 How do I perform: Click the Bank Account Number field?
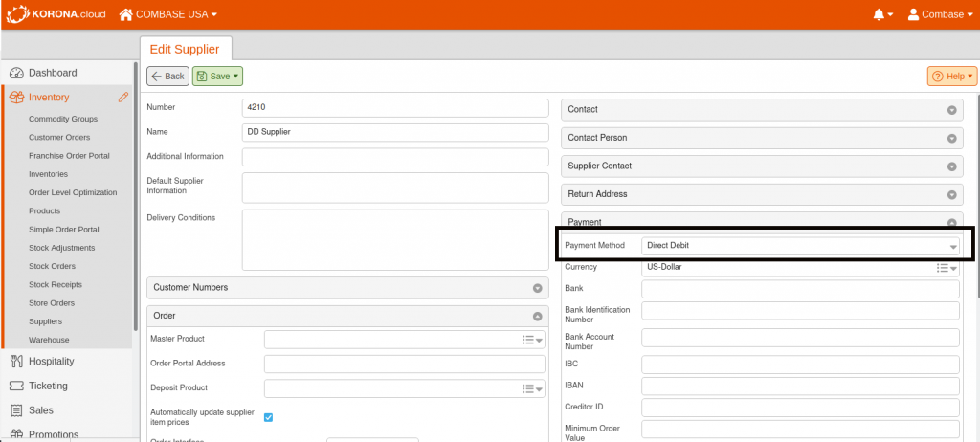pyautogui.click(x=800, y=338)
